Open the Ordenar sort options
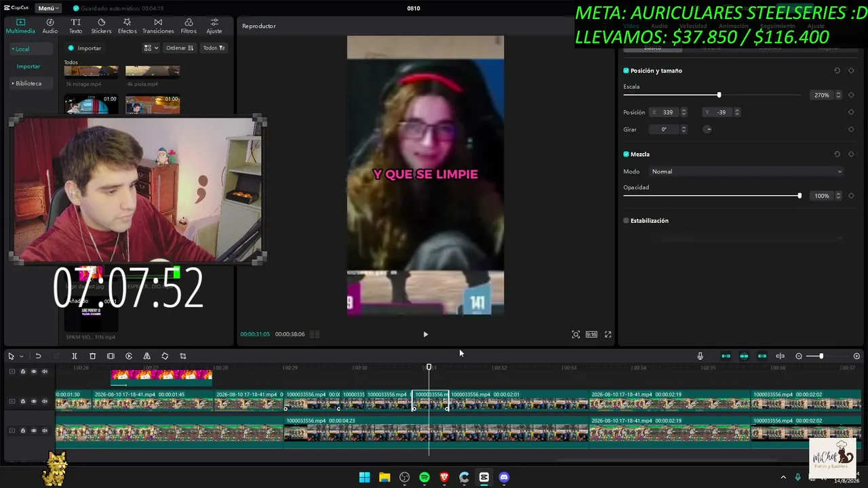This screenshot has width=868, height=488. [x=180, y=48]
